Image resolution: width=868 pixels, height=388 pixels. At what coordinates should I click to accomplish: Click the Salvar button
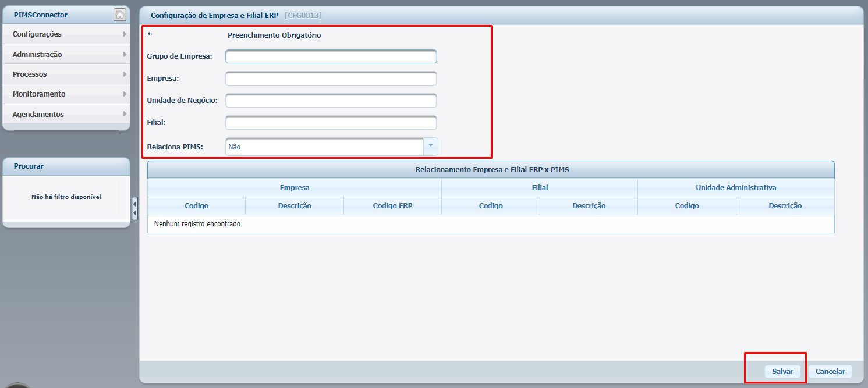782,371
